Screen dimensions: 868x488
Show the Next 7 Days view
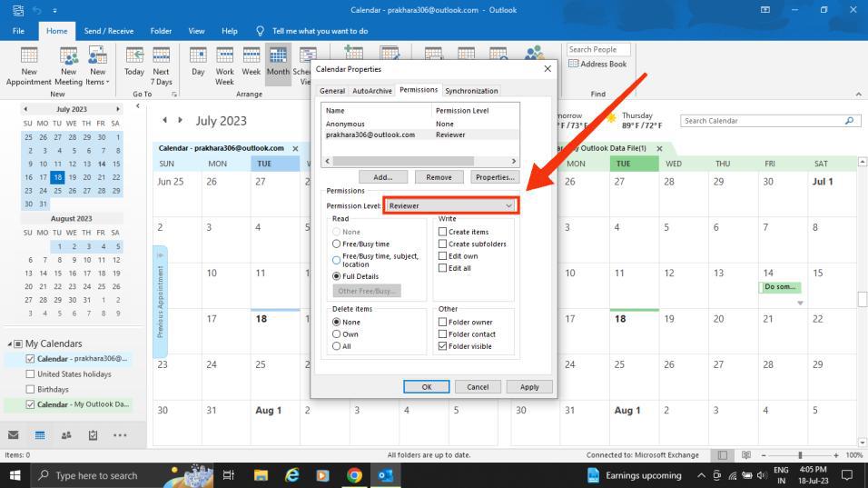coord(161,66)
